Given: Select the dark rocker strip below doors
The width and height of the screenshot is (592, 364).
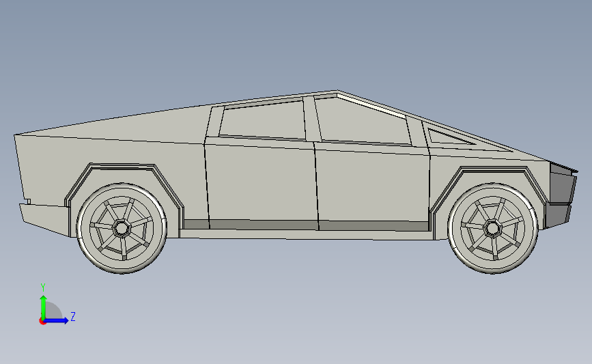Looking at the screenshot, I should click(x=306, y=225).
